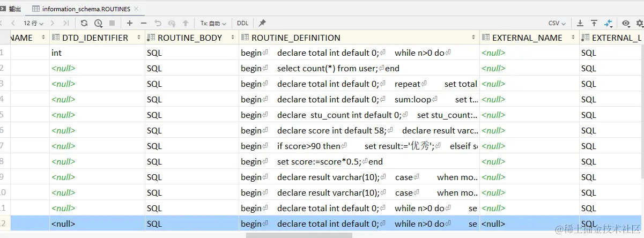Open CSV export format dropdown
Screen dimensions: 644x238
click(x=557, y=23)
